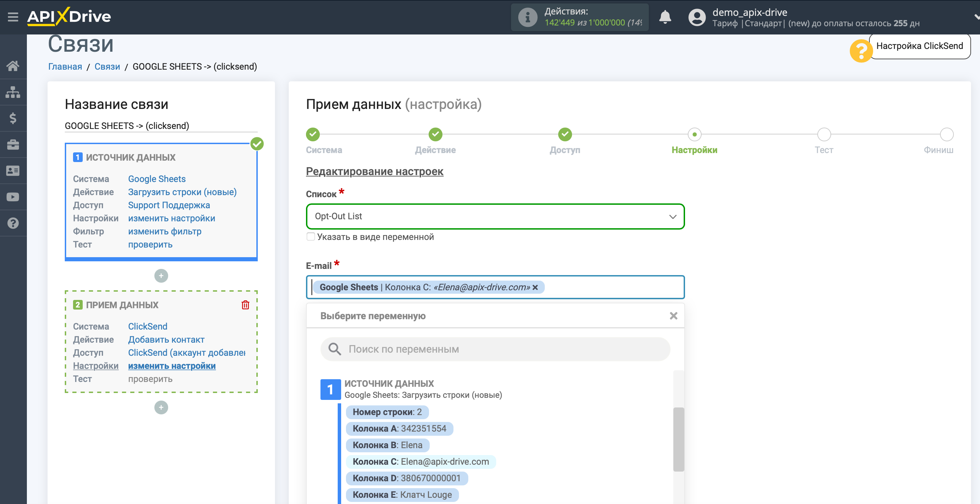This screenshot has width=980, height=504.
Task: Remove the Google Sheets Колонка C tag
Action: coord(535,288)
